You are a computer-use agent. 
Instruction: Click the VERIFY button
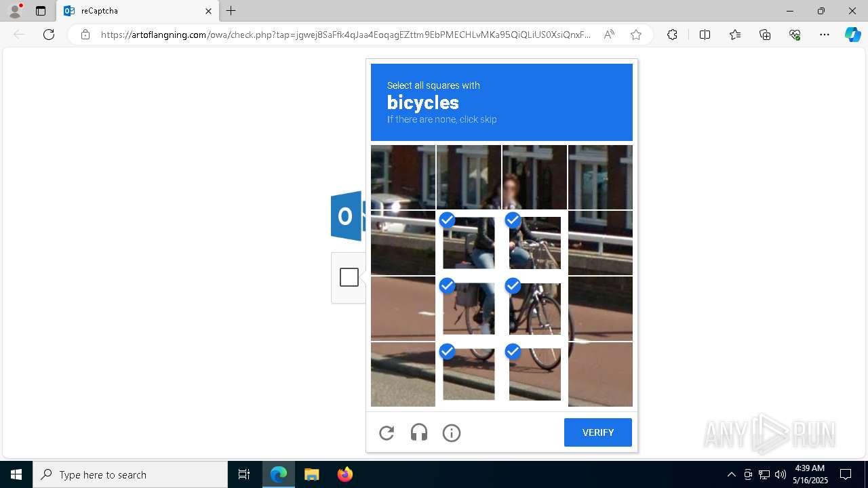tap(597, 432)
